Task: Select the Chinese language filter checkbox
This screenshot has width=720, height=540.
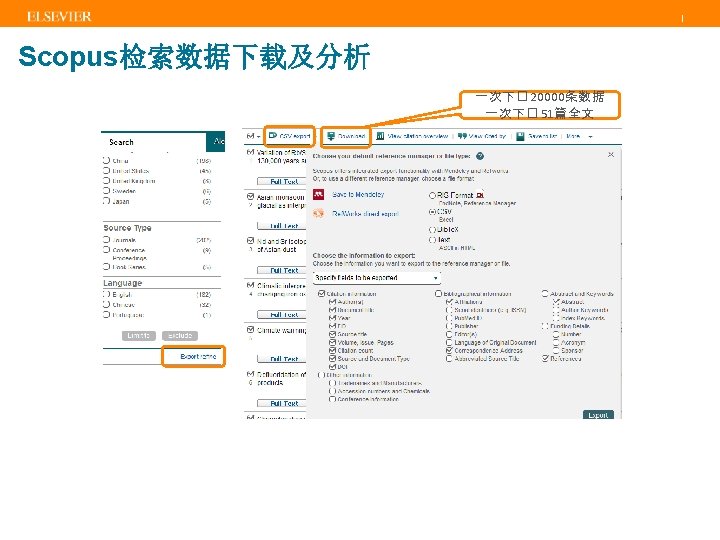Action: click(107, 304)
